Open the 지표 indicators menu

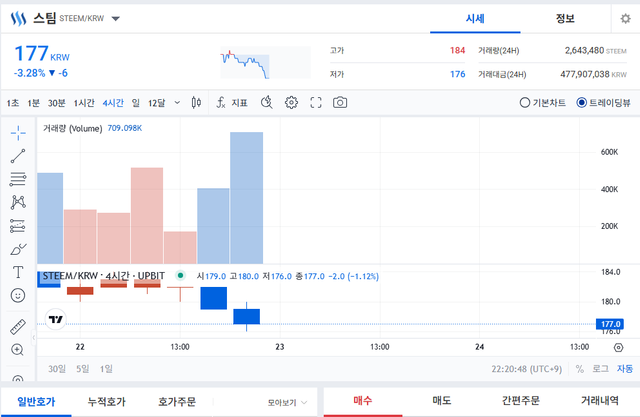232,102
